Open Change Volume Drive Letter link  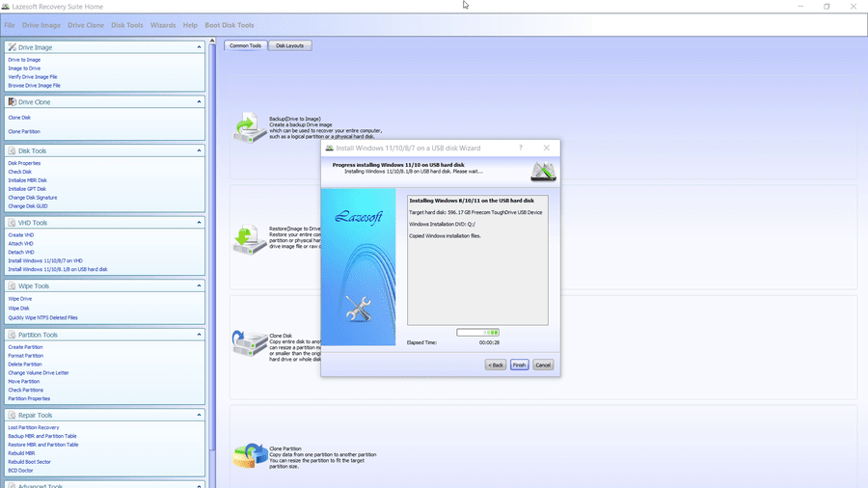click(39, 373)
